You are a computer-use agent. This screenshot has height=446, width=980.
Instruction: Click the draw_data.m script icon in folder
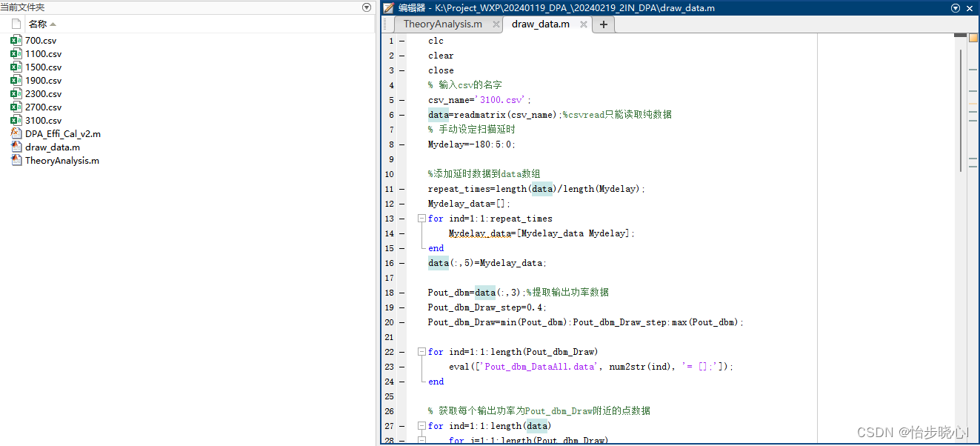[x=16, y=147]
